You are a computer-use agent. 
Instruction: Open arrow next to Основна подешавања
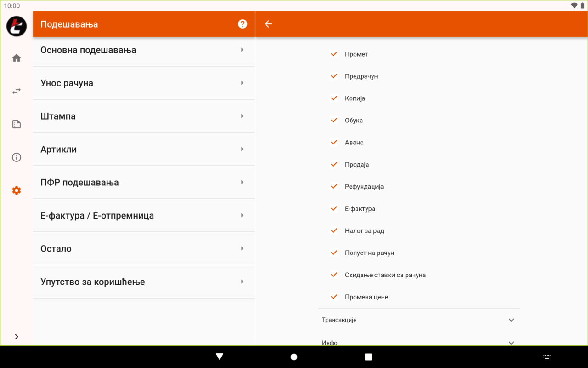coord(242,50)
